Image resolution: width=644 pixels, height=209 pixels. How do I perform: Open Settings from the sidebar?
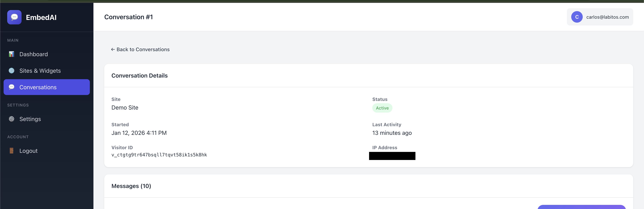(x=30, y=119)
